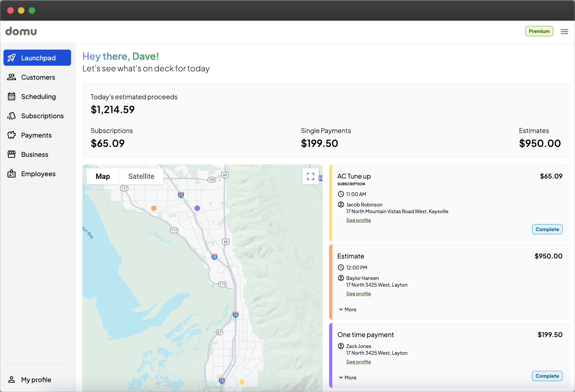Click the Subscriptions cards icon
The height and width of the screenshot is (392, 575).
pyautogui.click(x=12, y=116)
